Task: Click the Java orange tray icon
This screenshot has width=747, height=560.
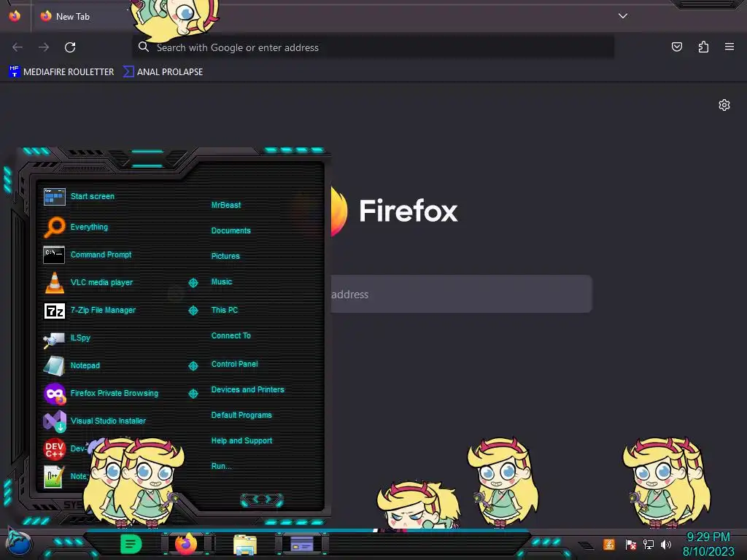Action: pos(609,544)
